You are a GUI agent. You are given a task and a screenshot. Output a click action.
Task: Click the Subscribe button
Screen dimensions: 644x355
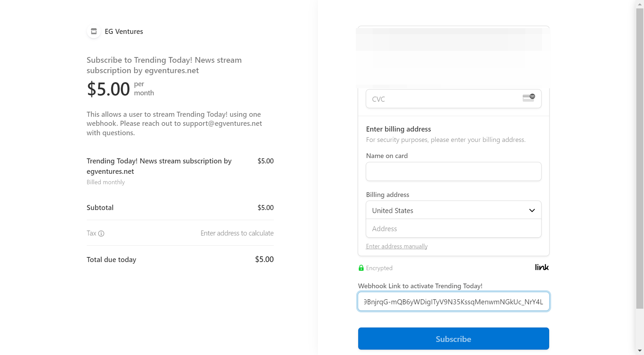tap(454, 339)
